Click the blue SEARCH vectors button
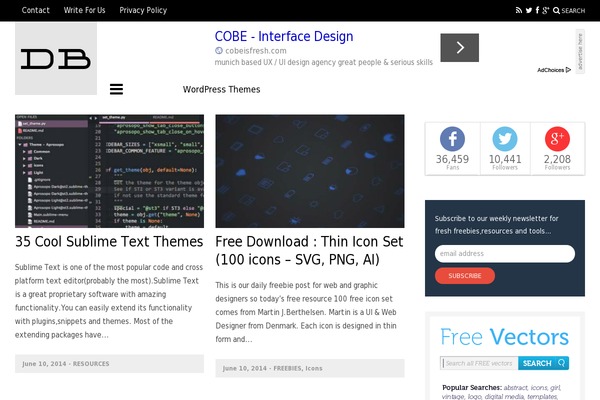 point(543,363)
